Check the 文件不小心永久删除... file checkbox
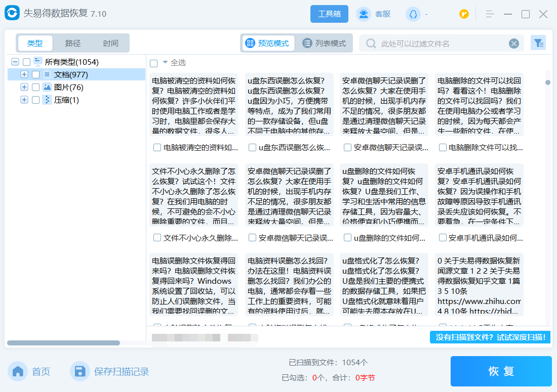Screen dimensions: 557x392 pyautogui.click(x=157, y=238)
